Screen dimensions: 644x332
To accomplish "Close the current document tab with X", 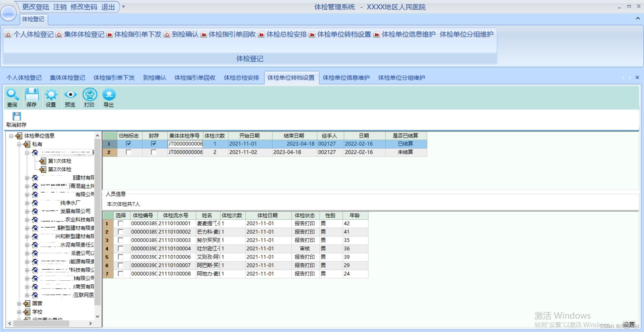I will coord(637,77).
